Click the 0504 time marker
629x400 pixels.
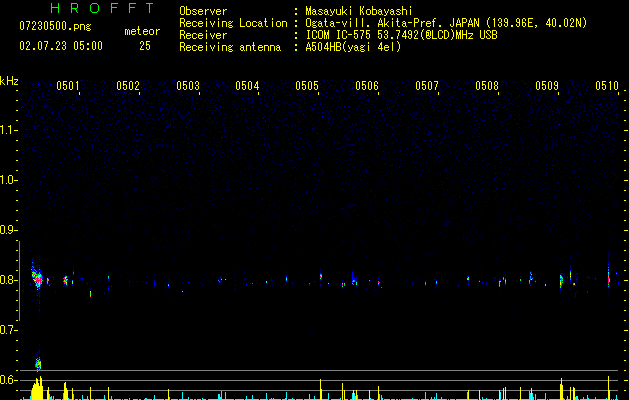pyautogui.click(x=247, y=85)
